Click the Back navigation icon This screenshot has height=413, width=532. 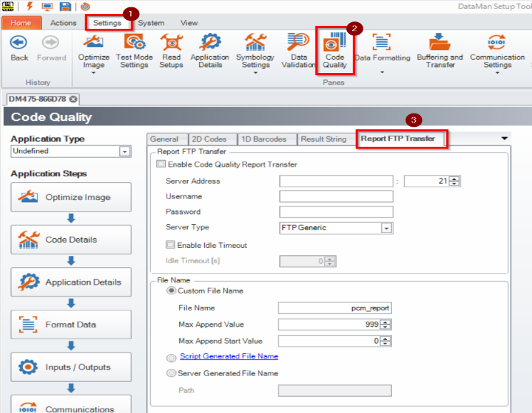[18, 43]
